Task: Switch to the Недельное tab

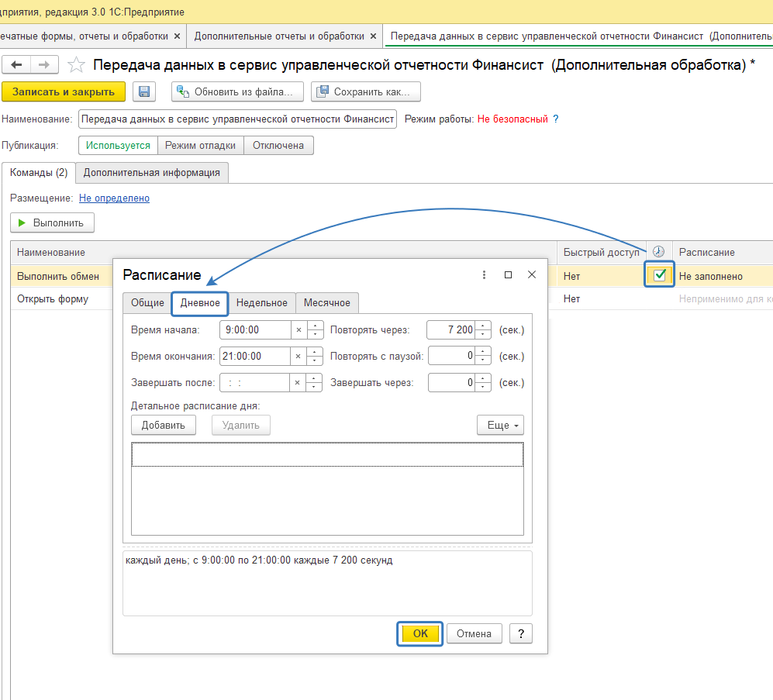Action: click(x=262, y=303)
